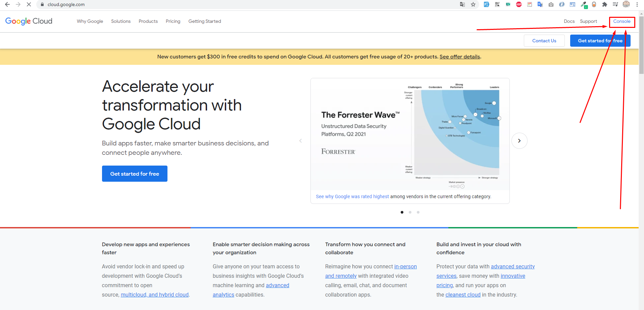Open the media control playlist icon
The image size is (644, 310).
615,4
